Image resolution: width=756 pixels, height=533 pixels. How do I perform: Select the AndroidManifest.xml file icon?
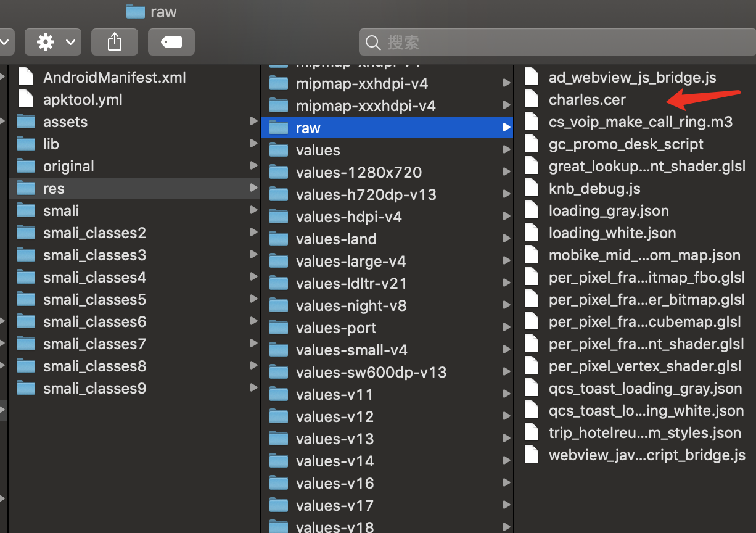(26, 77)
